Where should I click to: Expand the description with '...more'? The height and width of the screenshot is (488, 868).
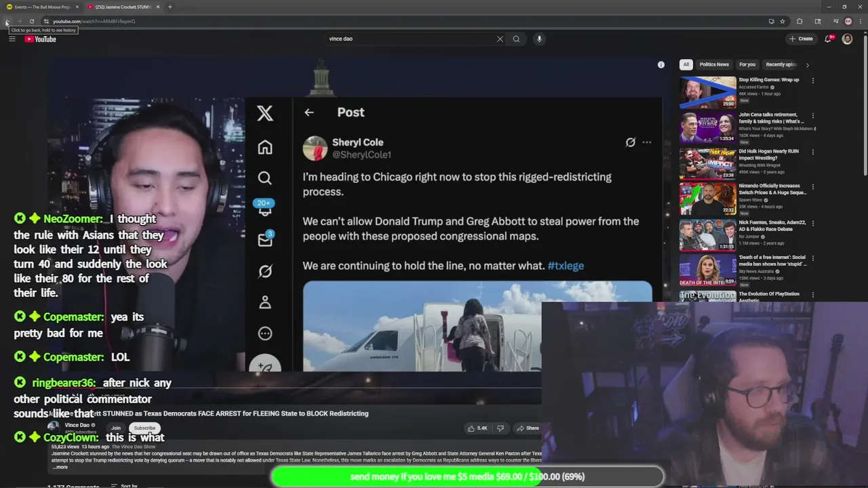60,467
